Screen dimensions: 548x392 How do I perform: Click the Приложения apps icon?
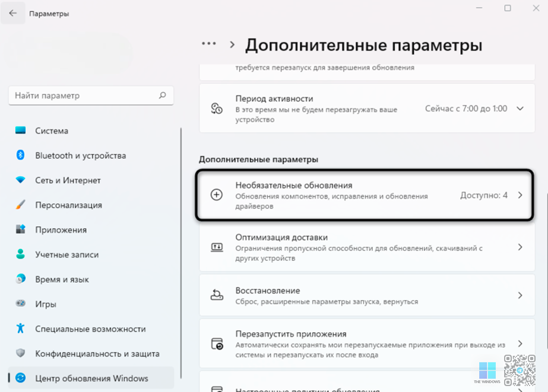pyautogui.click(x=20, y=230)
